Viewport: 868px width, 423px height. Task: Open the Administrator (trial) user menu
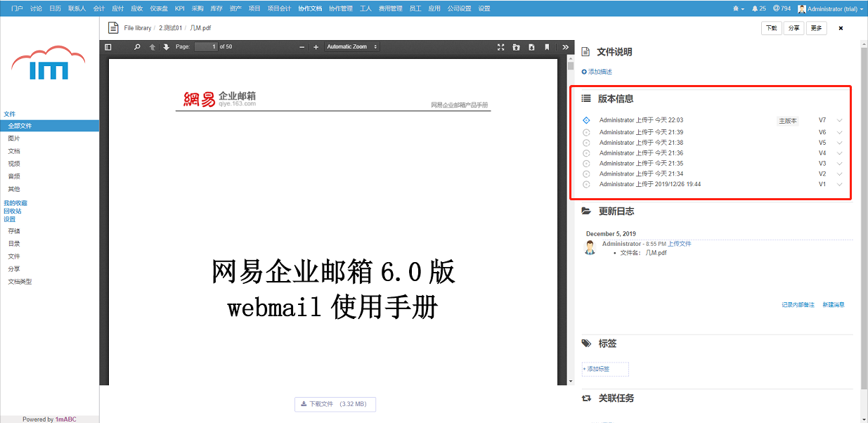pos(831,8)
